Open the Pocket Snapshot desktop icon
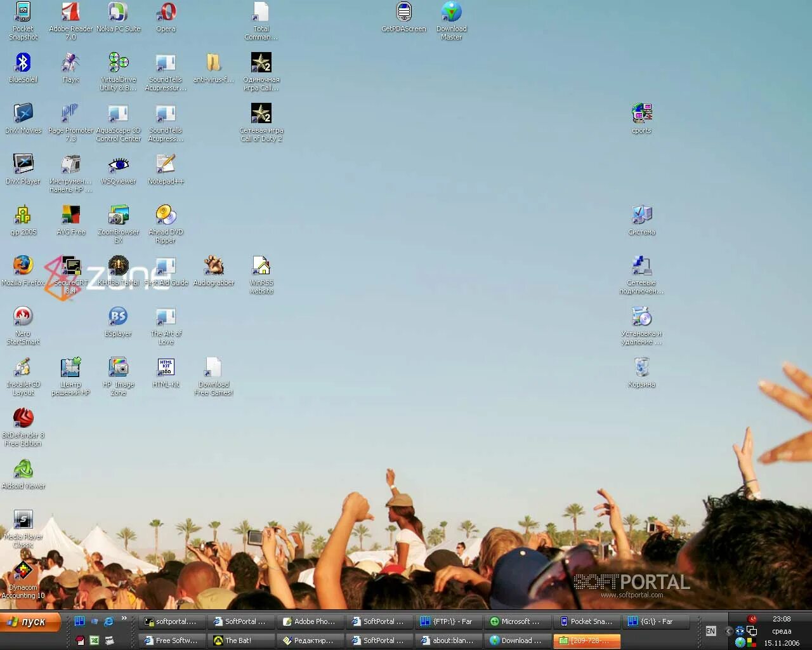Viewport: 812px width, 650px height. point(23,21)
